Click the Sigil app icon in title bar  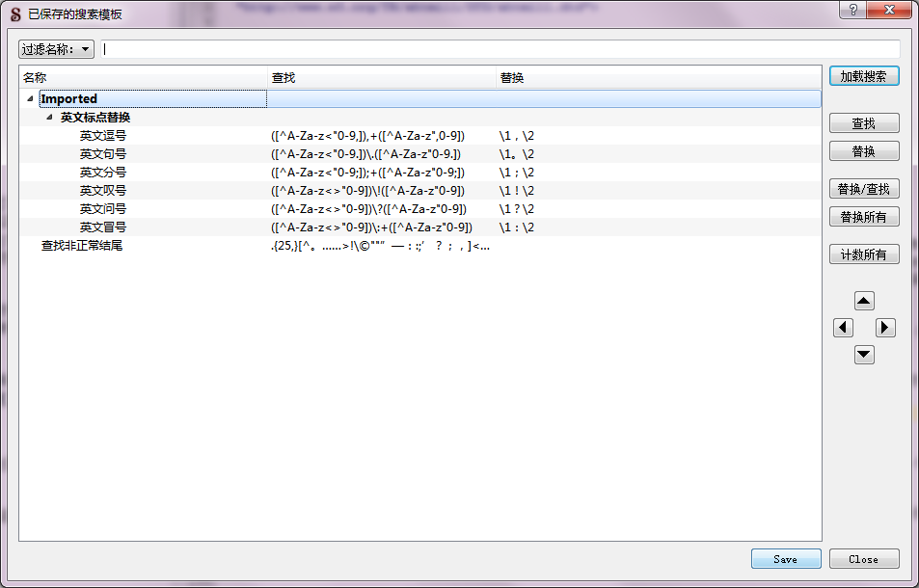click(x=14, y=14)
